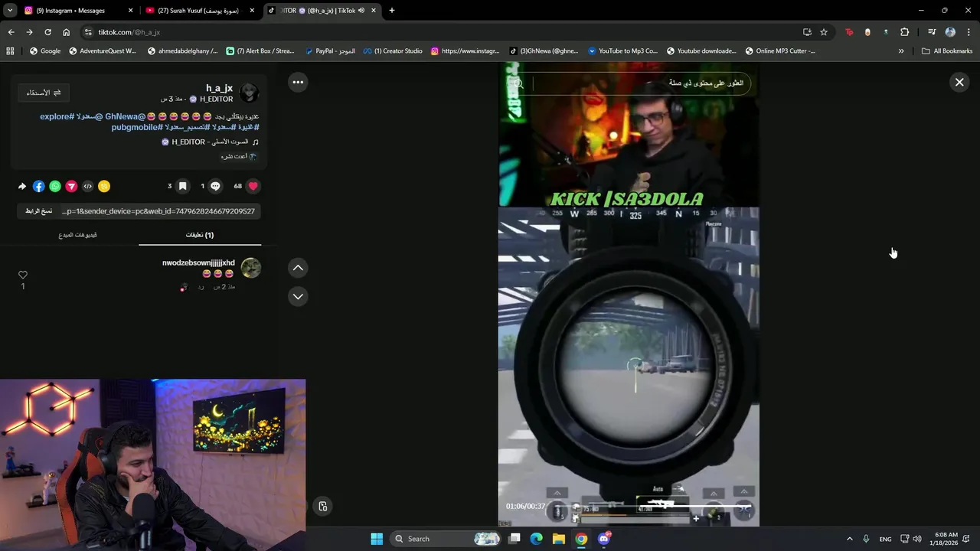Open the tab search dropdown
The width and height of the screenshot is (980, 551).
[10, 11]
